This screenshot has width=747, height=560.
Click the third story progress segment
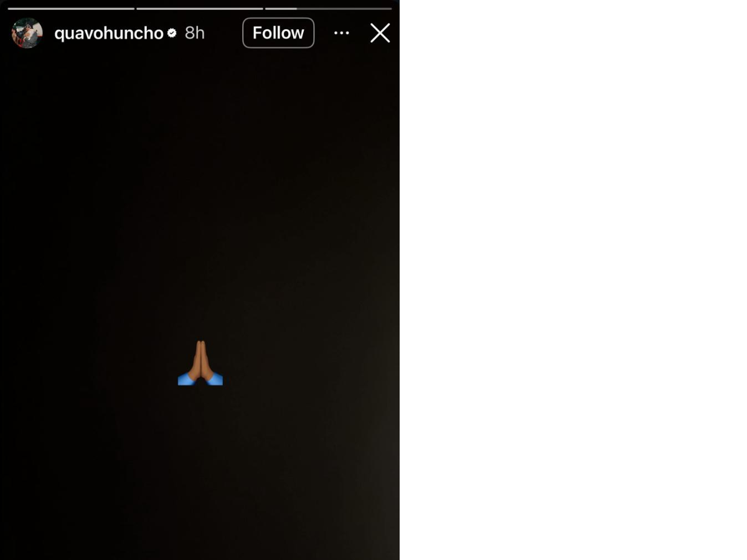coord(329,9)
